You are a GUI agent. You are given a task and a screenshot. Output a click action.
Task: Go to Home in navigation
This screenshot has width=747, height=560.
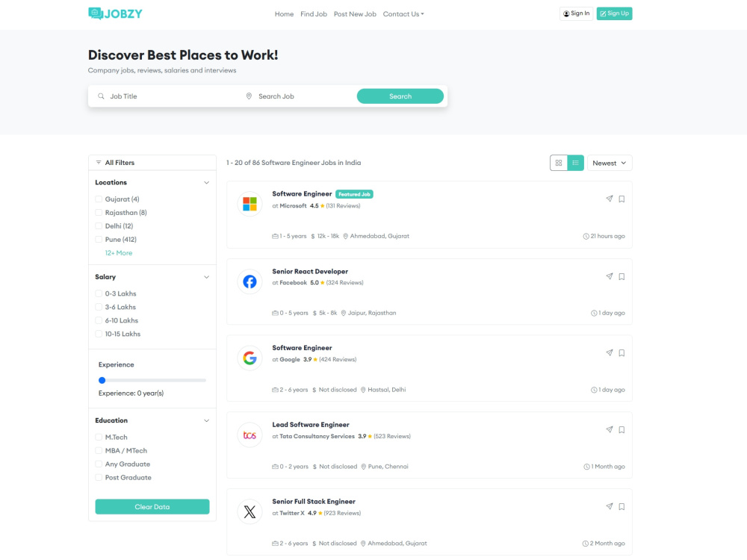point(284,13)
